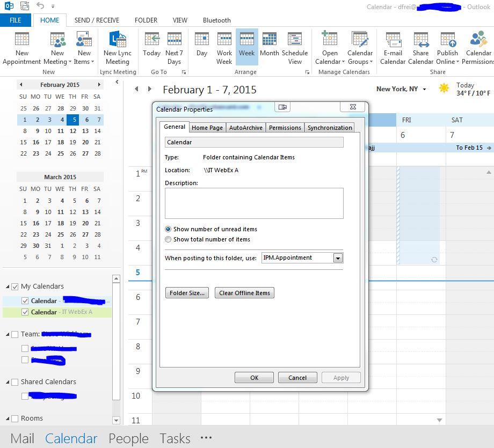Check the Shared Calendars group checkbox

point(15,382)
